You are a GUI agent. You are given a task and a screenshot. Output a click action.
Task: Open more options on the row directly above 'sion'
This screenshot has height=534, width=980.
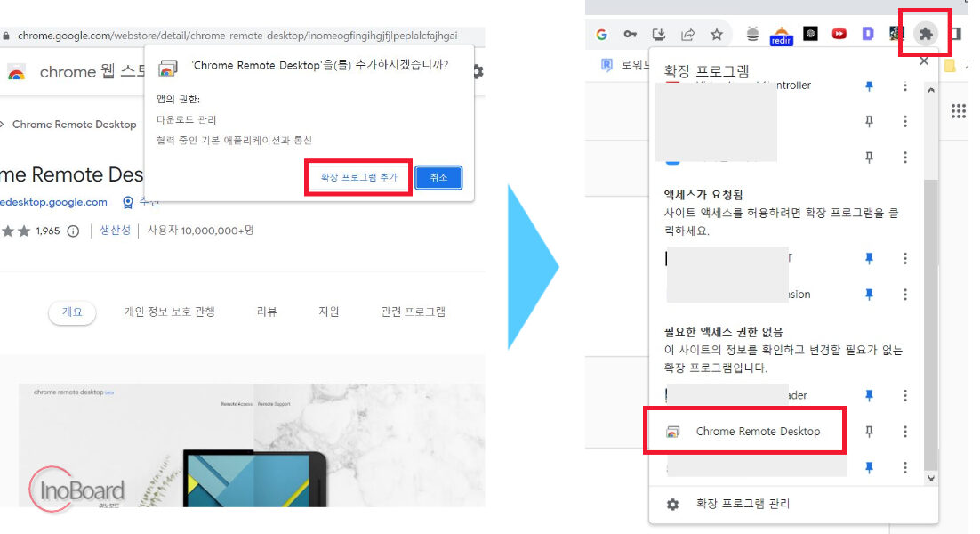pyautogui.click(x=905, y=258)
